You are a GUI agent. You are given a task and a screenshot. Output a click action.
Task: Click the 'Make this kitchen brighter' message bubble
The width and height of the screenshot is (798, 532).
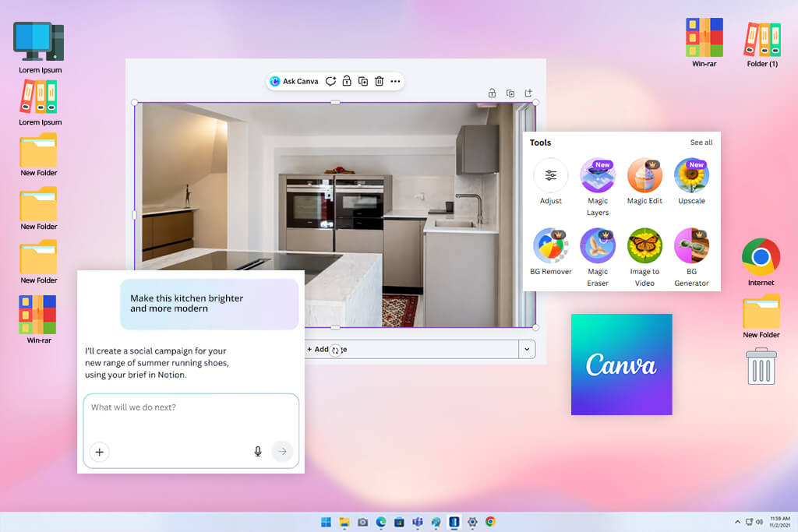pos(209,304)
